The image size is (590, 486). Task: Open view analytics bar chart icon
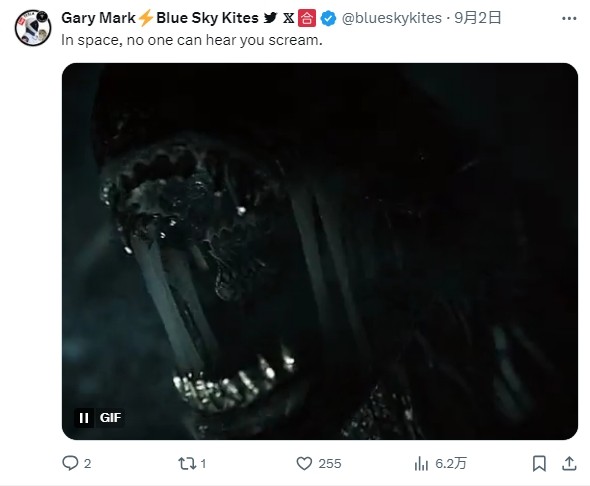[x=421, y=463]
